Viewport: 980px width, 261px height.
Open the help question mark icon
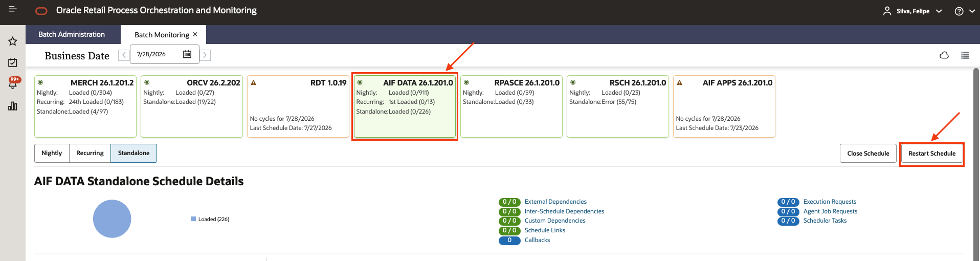[959, 11]
